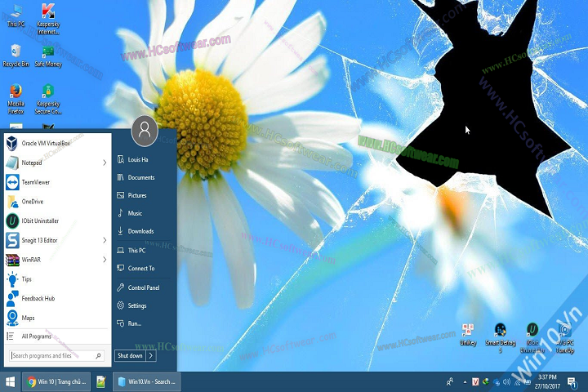Launch Mozilla Firefox from the desktop

16,99
